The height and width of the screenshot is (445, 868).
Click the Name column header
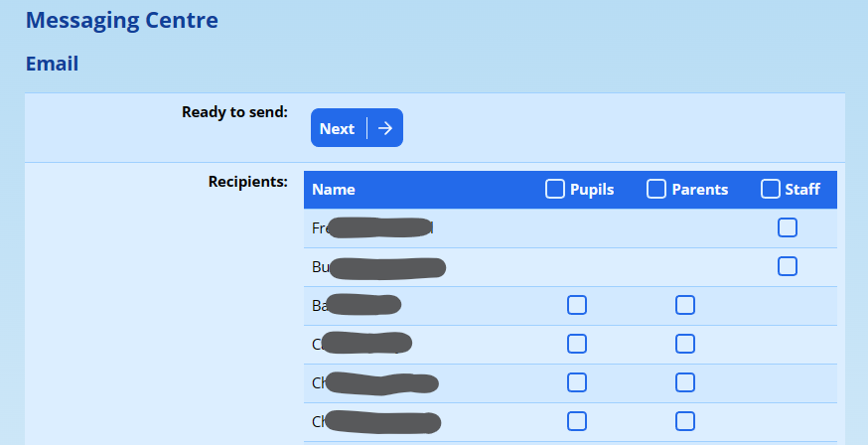(x=334, y=190)
